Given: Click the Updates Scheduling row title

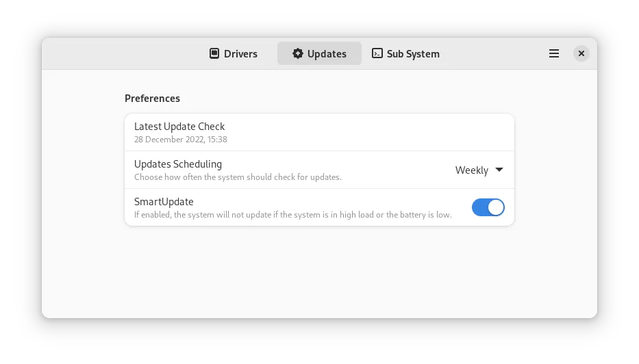Looking at the screenshot, I should [178, 164].
